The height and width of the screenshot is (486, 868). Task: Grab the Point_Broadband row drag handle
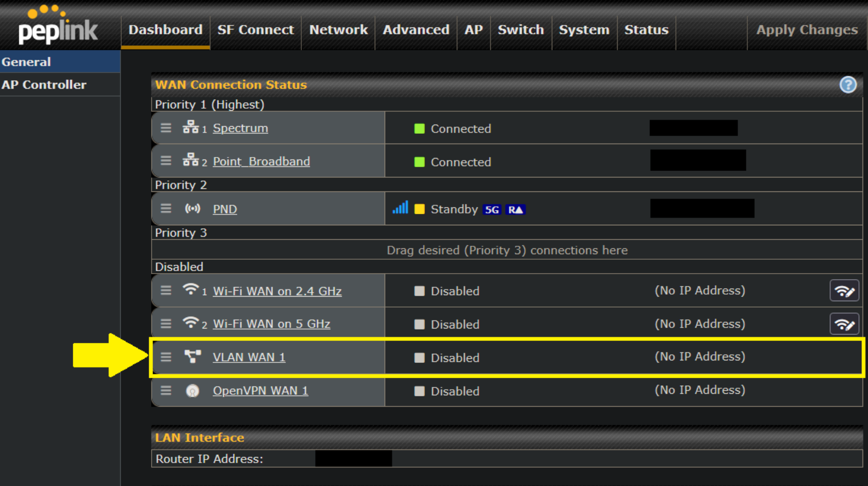pos(166,161)
